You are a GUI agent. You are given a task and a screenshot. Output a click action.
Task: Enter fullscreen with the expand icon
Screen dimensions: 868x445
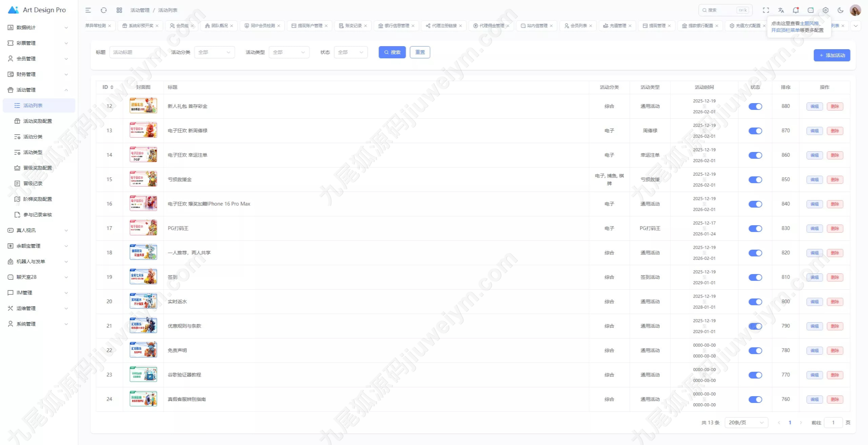[x=766, y=10]
